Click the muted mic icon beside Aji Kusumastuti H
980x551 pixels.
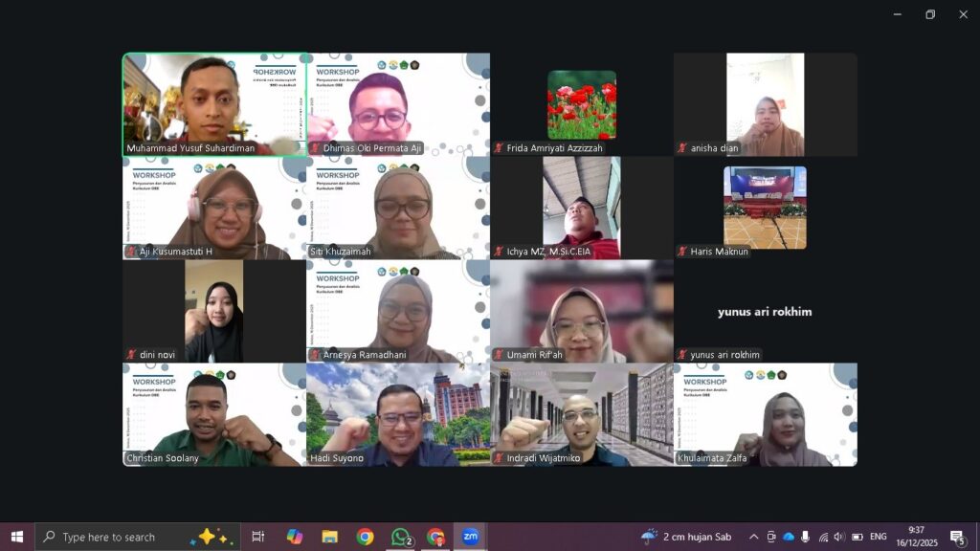(131, 252)
